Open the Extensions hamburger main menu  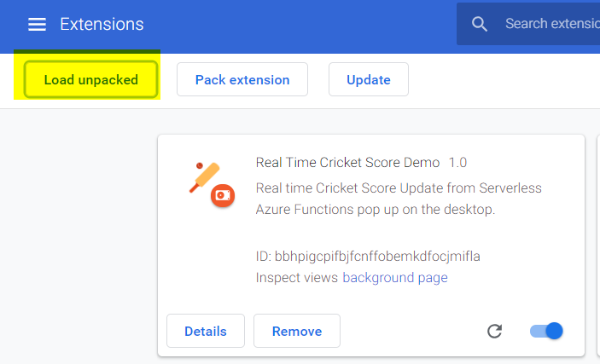pos(37,25)
